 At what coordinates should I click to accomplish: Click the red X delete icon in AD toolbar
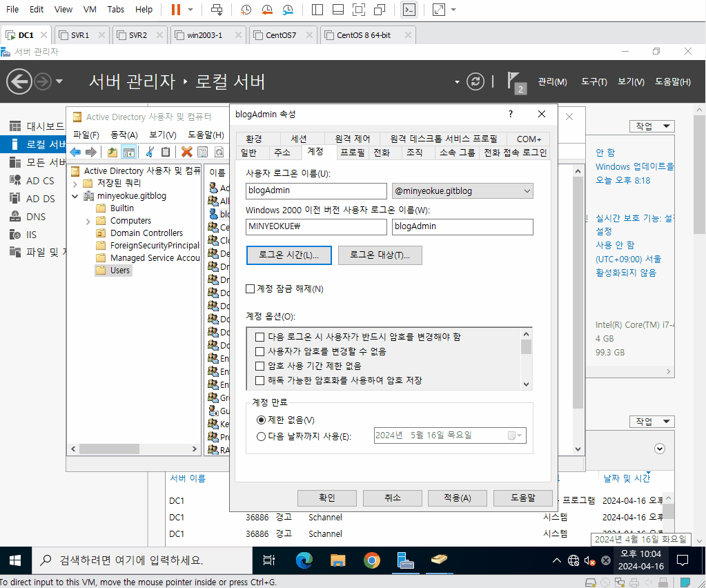coord(186,153)
